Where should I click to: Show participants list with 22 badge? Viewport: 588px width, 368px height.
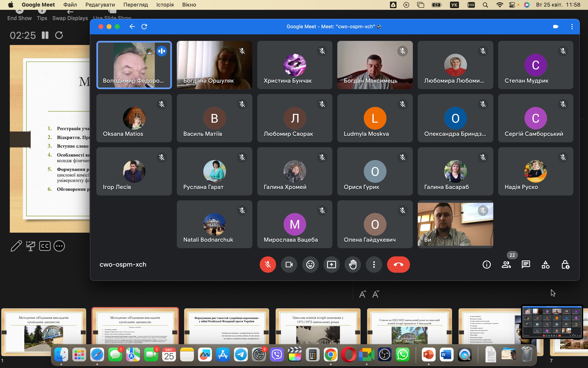[506, 265]
